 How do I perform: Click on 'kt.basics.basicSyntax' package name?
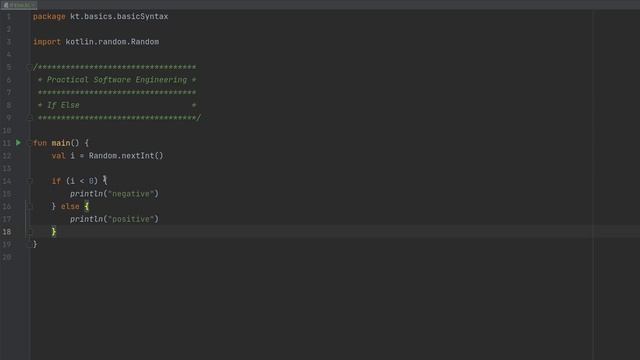click(x=119, y=17)
